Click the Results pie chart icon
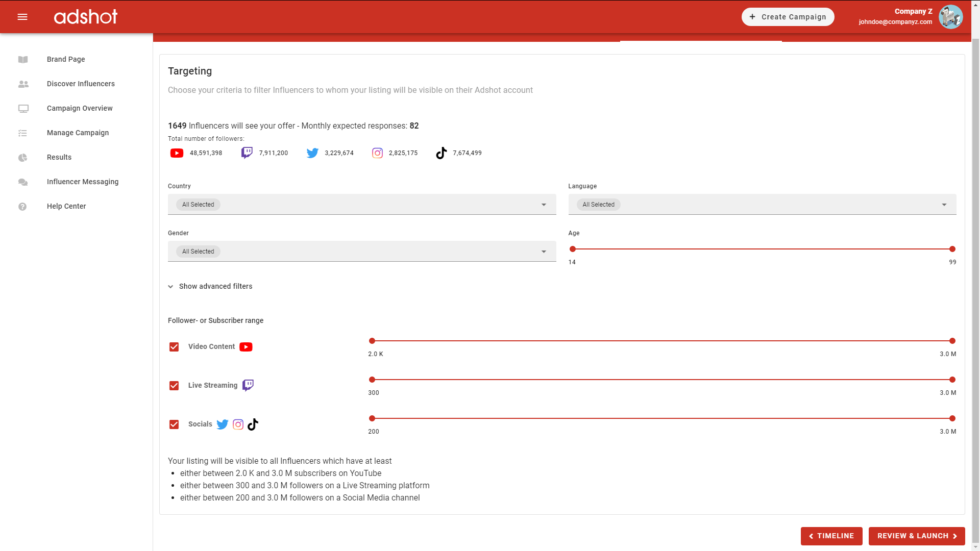The height and width of the screenshot is (551, 980). 23,157
